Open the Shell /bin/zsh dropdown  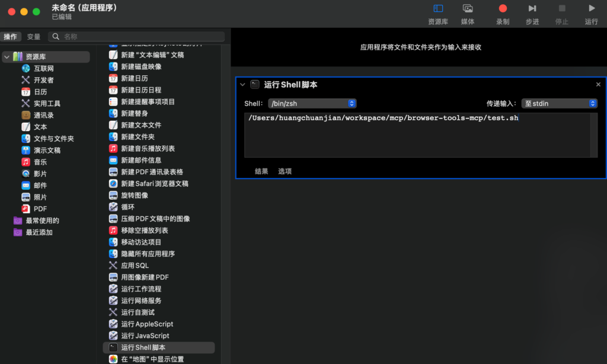312,103
